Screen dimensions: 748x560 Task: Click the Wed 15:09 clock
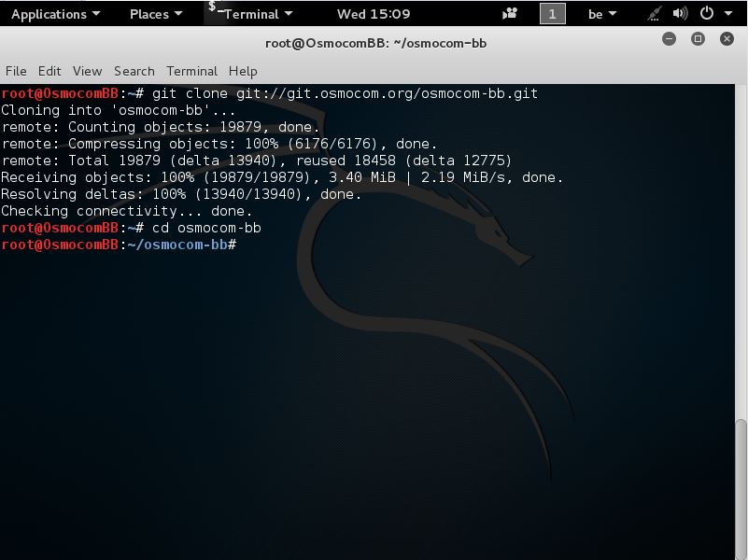click(x=373, y=14)
